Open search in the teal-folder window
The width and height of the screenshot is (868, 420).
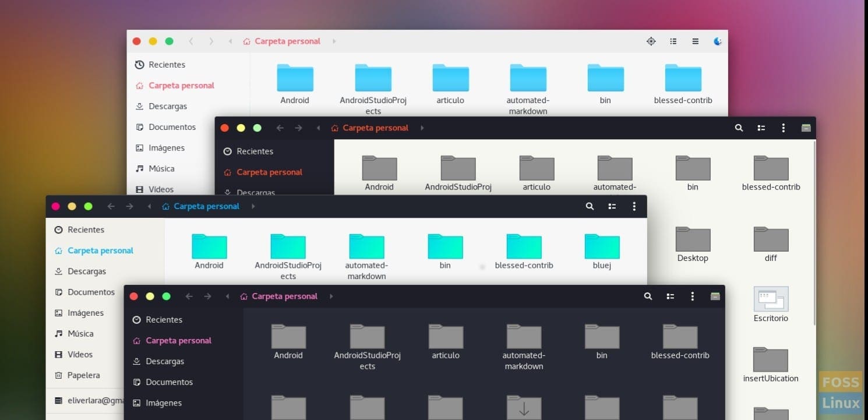click(590, 206)
